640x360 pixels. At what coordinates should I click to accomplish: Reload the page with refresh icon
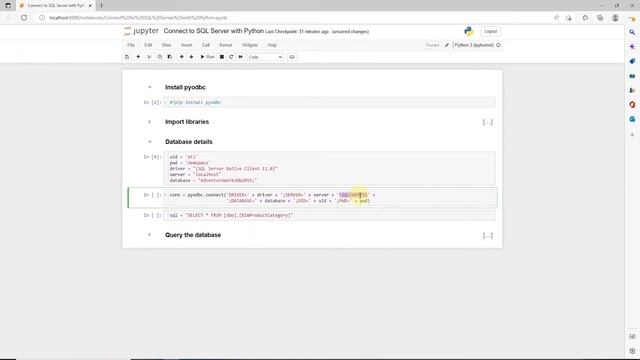pyautogui.click(x=24, y=18)
